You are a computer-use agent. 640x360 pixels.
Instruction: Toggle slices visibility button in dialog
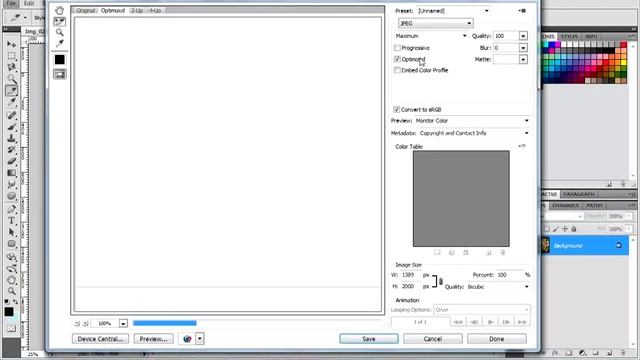tap(60, 74)
